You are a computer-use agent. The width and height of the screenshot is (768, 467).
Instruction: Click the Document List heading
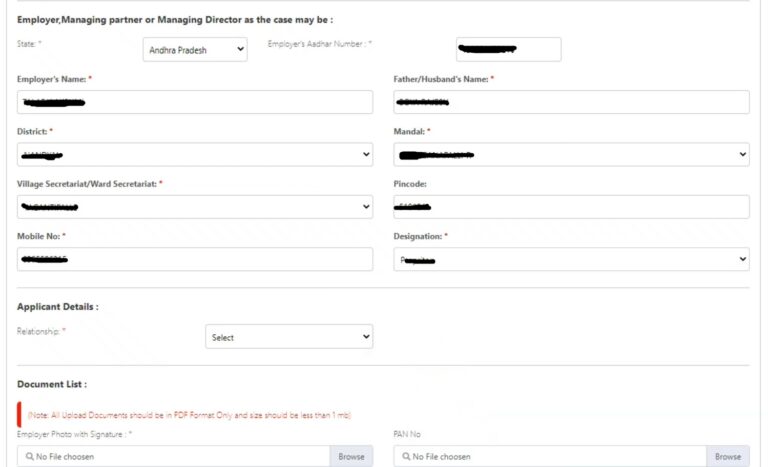52,384
